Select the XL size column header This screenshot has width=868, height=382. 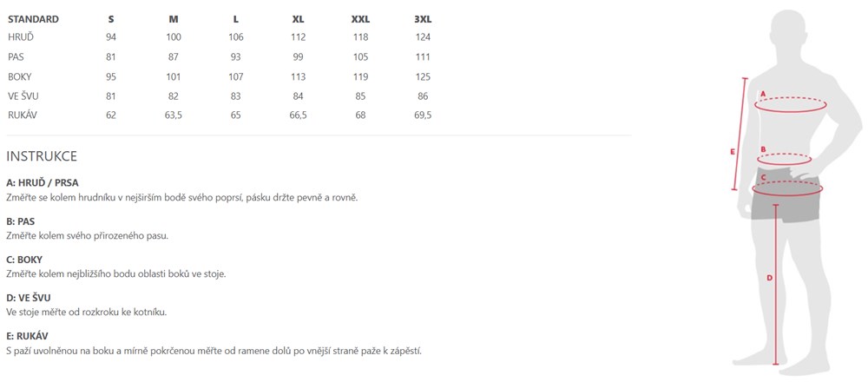[x=299, y=18]
